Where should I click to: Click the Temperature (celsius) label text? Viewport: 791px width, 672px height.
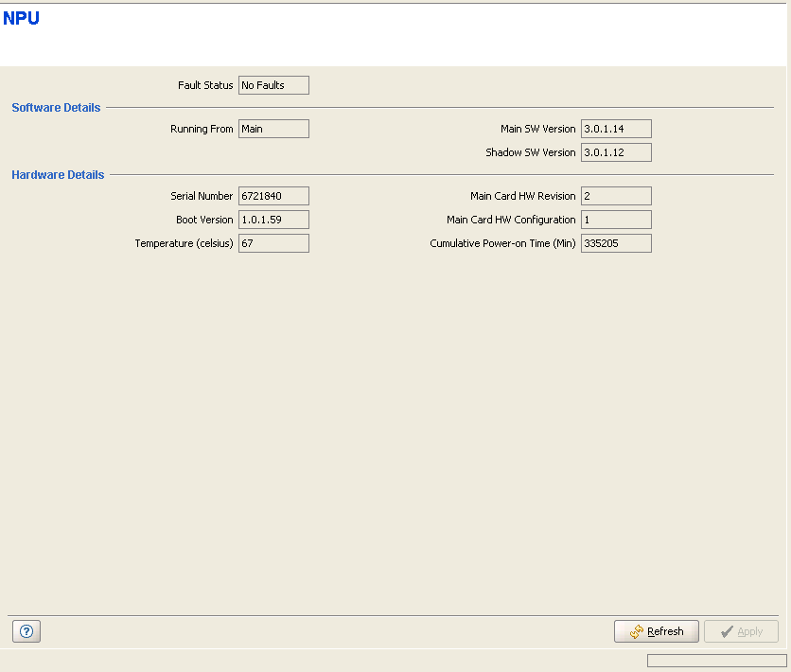click(184, 243)
